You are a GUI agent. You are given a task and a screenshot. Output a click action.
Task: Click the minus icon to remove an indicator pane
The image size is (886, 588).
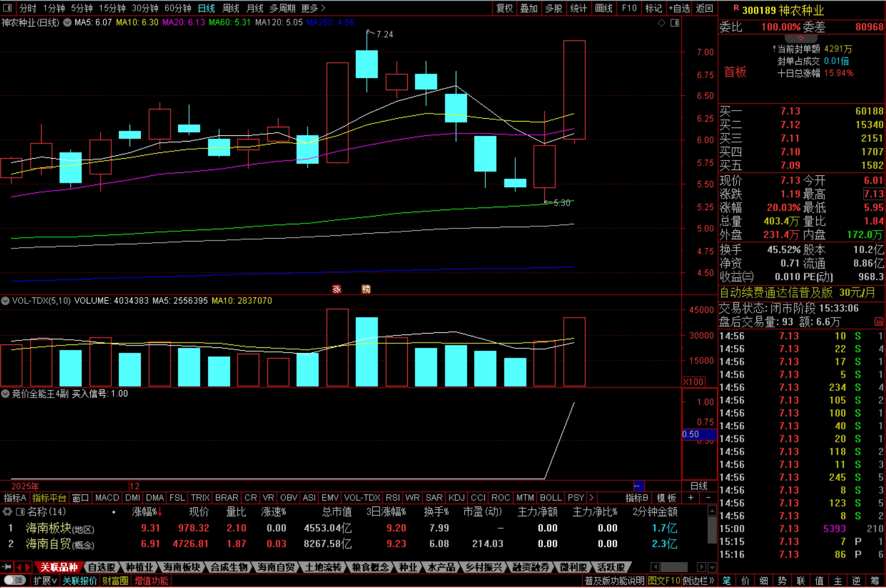pyautogui.click(x=708, y=498)
